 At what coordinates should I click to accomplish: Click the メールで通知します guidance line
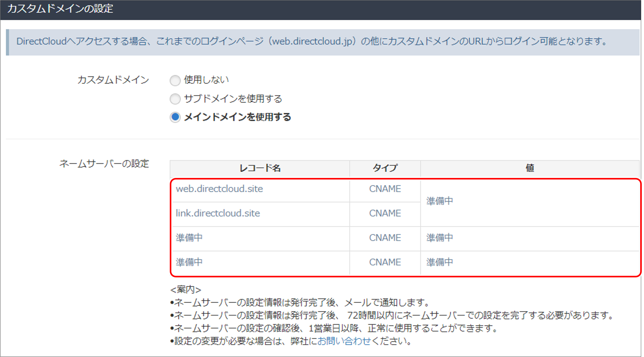click(x=300, y=303)
